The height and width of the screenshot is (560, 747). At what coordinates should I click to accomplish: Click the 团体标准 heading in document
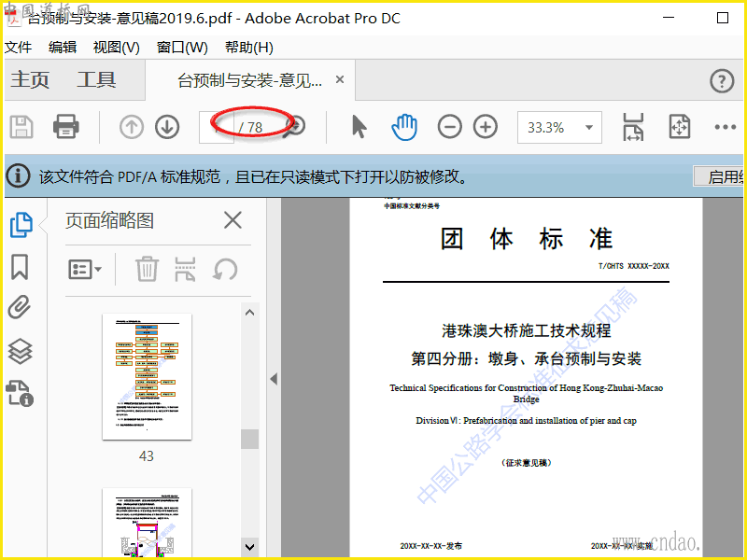click(x=526, y=239)
